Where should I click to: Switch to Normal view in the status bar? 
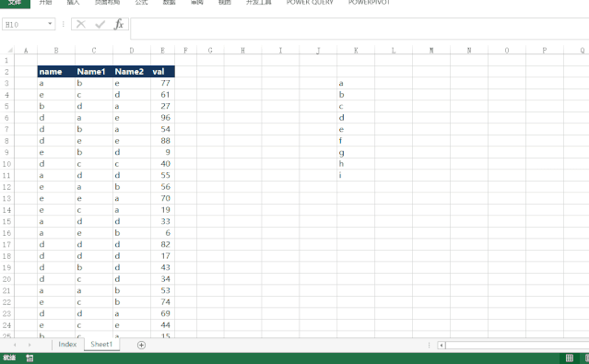(x=570, y=358)
